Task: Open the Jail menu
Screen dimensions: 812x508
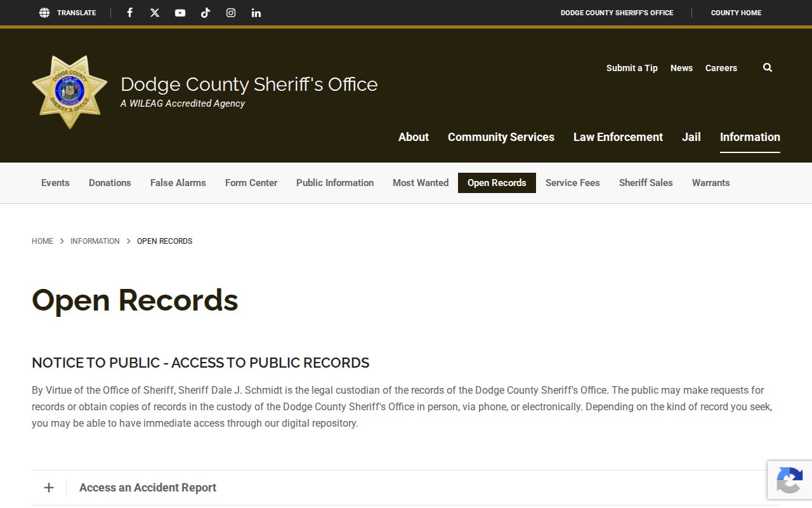Action: coord(691,137)
